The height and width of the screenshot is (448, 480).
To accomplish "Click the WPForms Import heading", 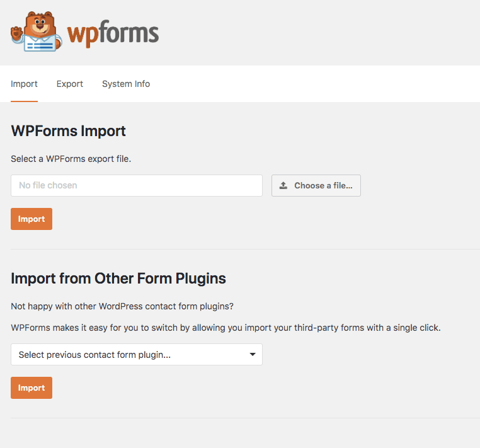I will [68, 131].
